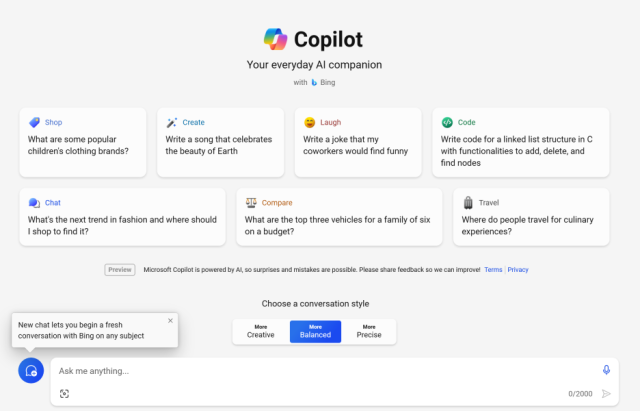Click the Ask me anything input field
Viewport: 640px width, 411px height.
pyautogui.click(x=327, y=371)
